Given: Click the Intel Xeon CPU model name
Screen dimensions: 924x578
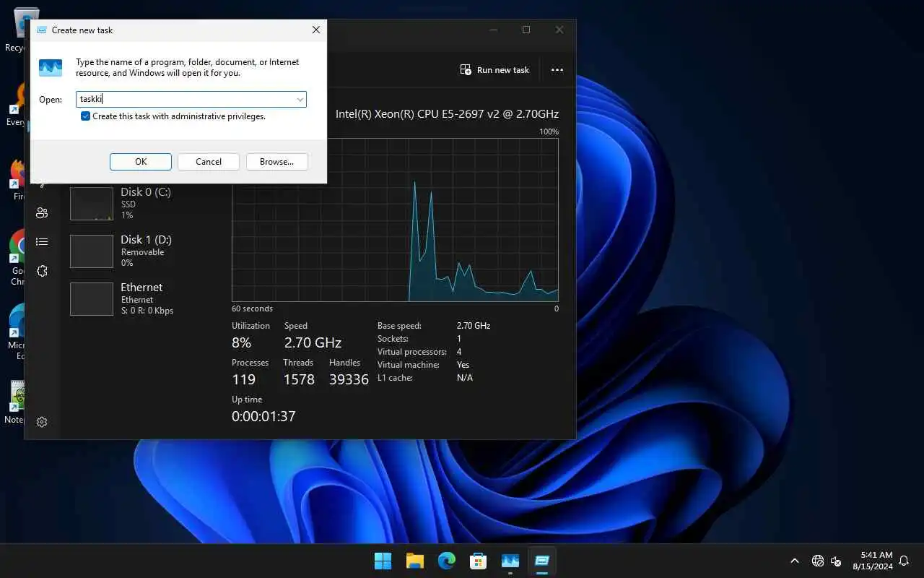Looking at the screenshot, I should pyautogui.click(x=447, y=113).
